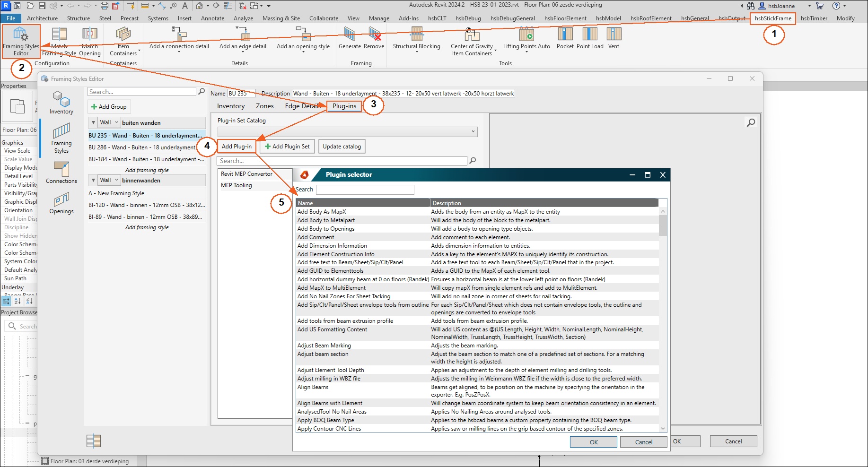Open the Massing & Site ribbon tab
Viewport: 868px width, 467px height.
281,18
